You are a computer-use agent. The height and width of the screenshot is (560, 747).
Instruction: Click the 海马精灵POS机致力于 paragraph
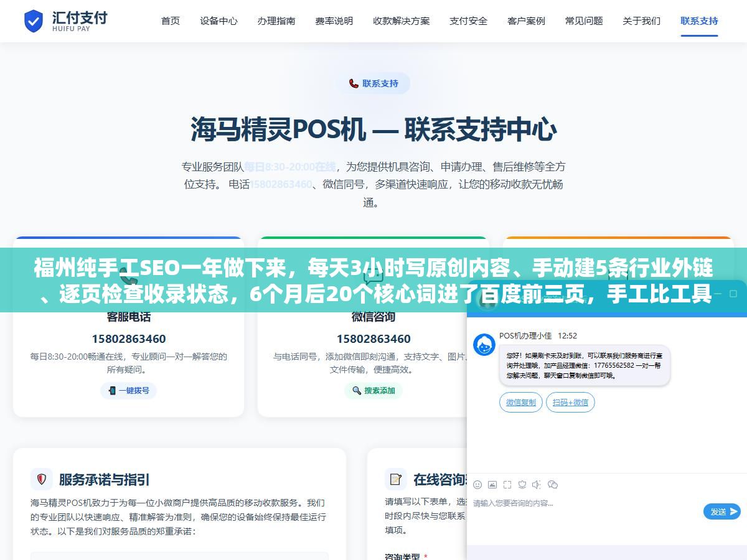pyautogui.click(x=178, y=517)
